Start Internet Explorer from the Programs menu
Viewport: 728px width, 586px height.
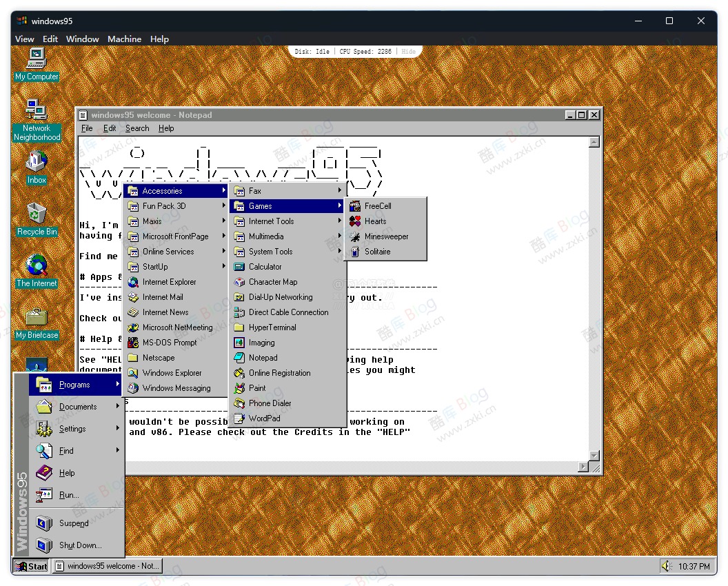click(x=165, y=282)
